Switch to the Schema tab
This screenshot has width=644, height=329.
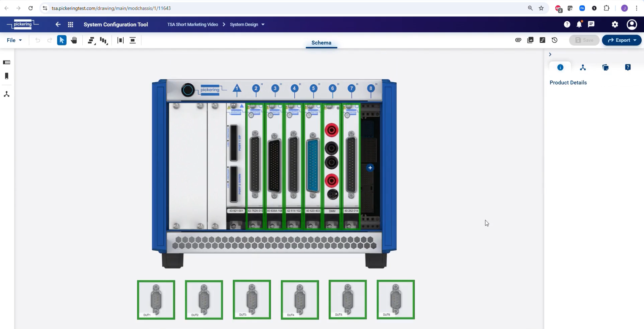(x=321, y=43)
